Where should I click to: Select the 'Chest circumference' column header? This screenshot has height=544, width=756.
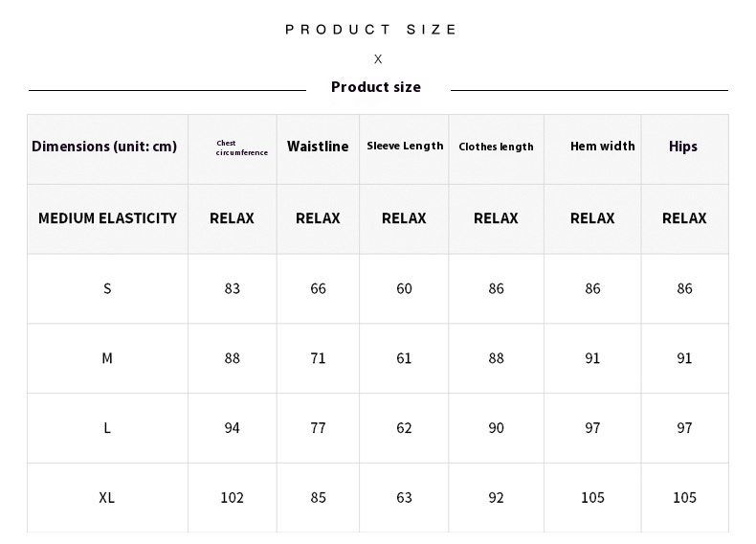(x=241, y=147)
